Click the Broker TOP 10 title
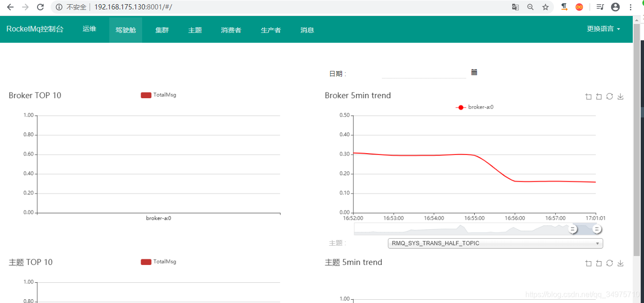This screenshot has height=303, width=644. pyautogui.click(x=35, y=95)
